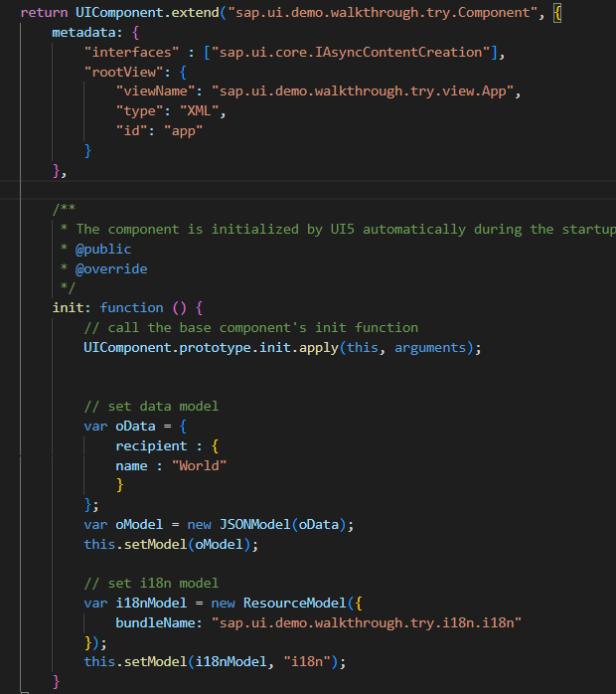Click the "app" string value

[183, 131]
